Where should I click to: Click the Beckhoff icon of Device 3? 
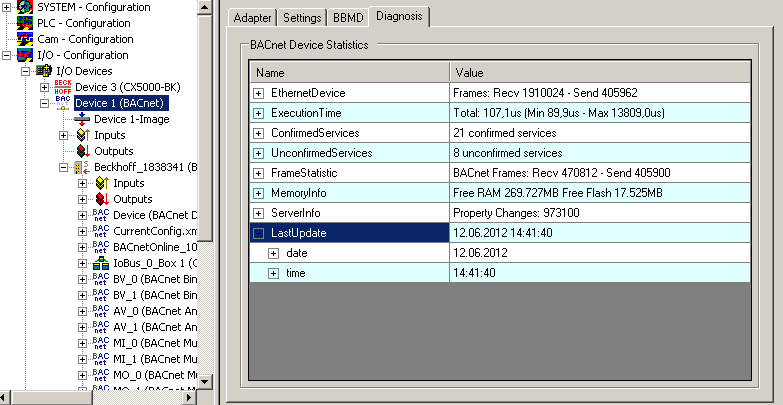[63, 87]
